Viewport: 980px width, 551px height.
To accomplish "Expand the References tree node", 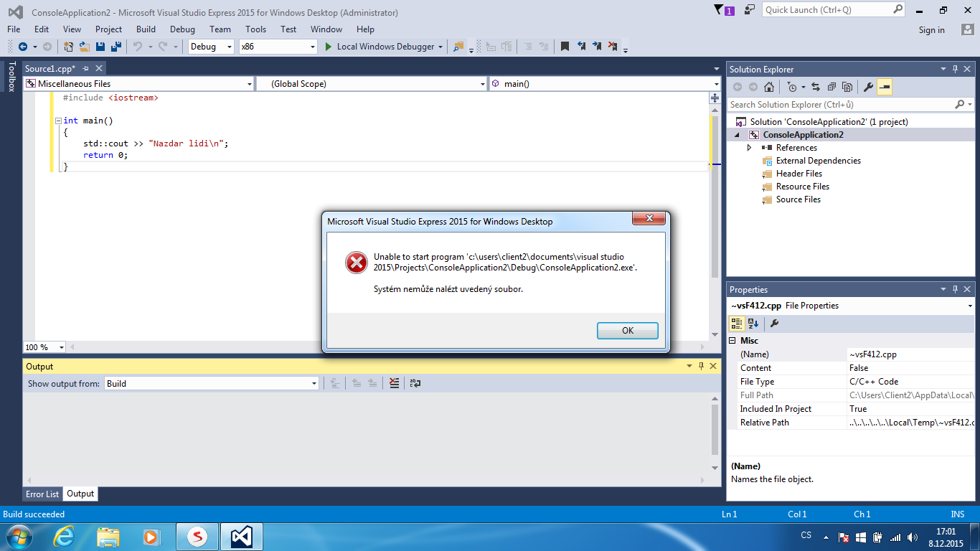I will coord(750,148).
